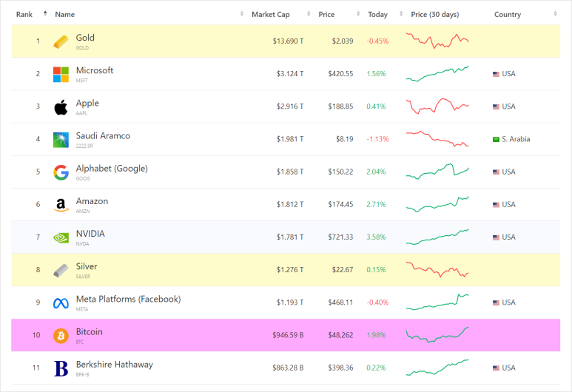Click Amazon's today change 2.71%

(x=376, y=205)
